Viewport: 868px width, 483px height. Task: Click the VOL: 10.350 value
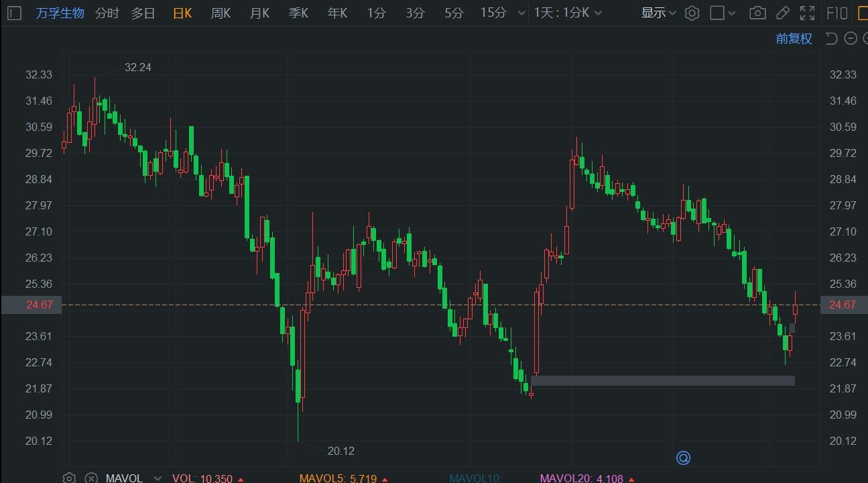pos(202,478)
